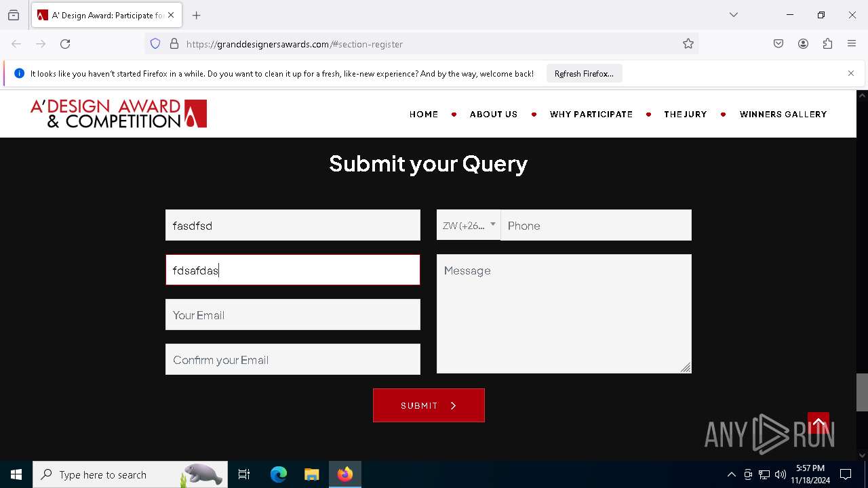Click the scroll-to-top arrow button

pos(818,424)
